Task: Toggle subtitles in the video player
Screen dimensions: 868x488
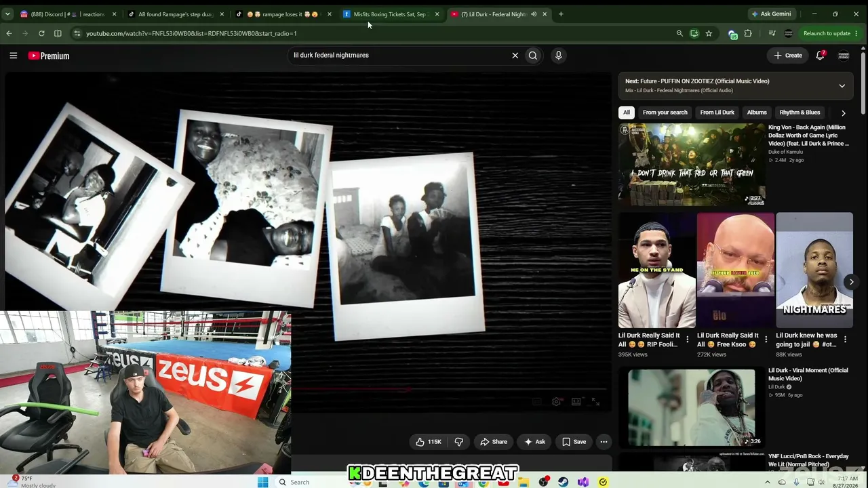Action: point(537,402)
